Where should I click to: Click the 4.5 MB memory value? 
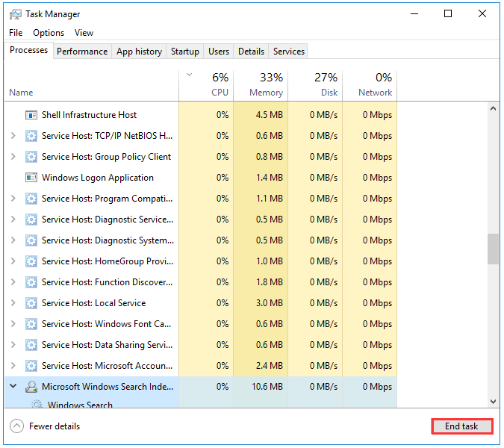(x=270, y=115)
